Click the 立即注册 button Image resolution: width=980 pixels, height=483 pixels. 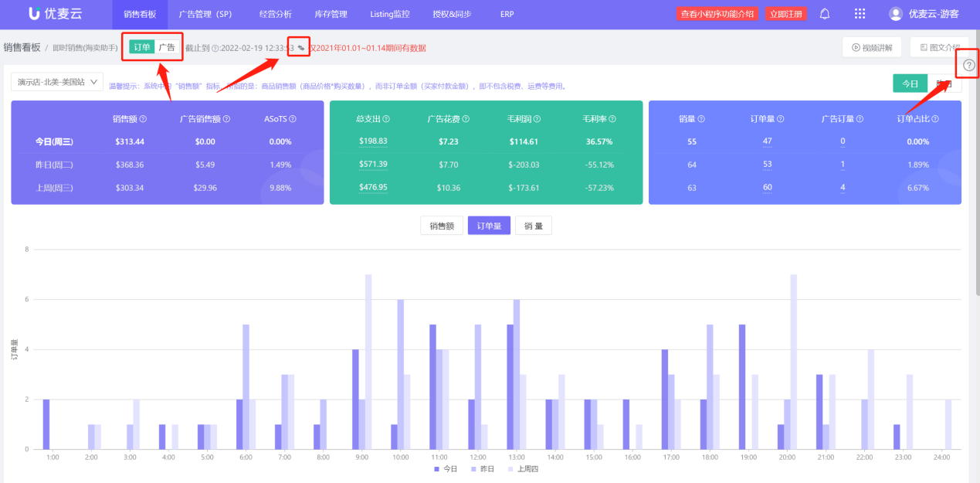click(783, 14)
